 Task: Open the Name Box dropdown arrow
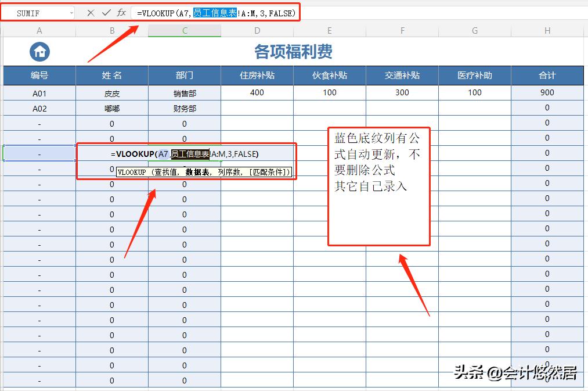click(x=72, y=12)
